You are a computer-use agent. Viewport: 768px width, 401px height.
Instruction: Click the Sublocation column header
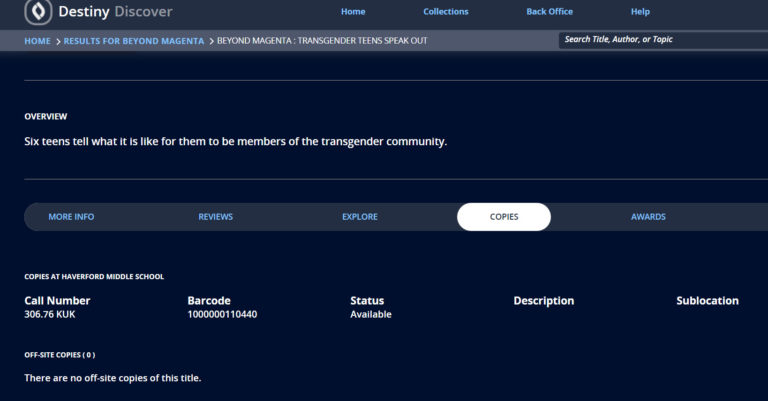pos(708,301)
